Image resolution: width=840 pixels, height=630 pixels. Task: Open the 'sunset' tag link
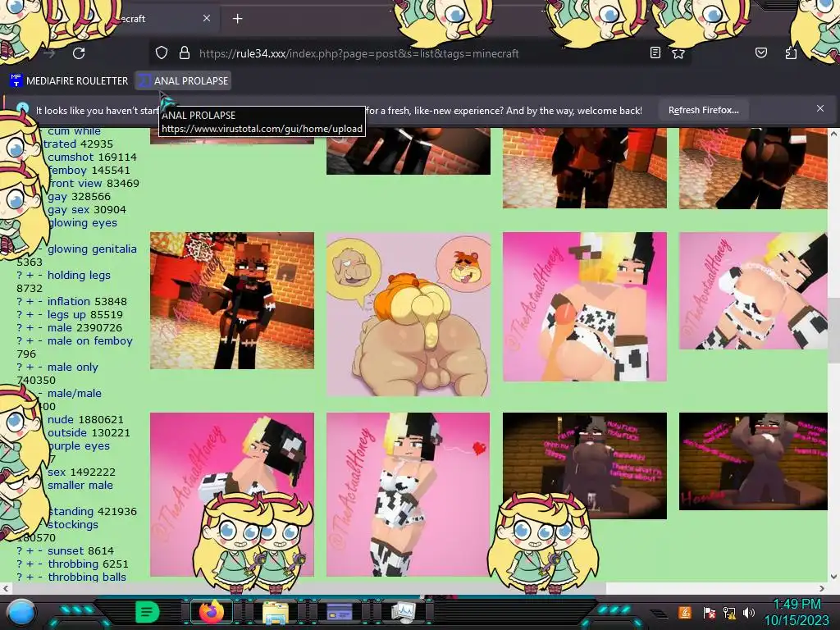coord(66,551)
